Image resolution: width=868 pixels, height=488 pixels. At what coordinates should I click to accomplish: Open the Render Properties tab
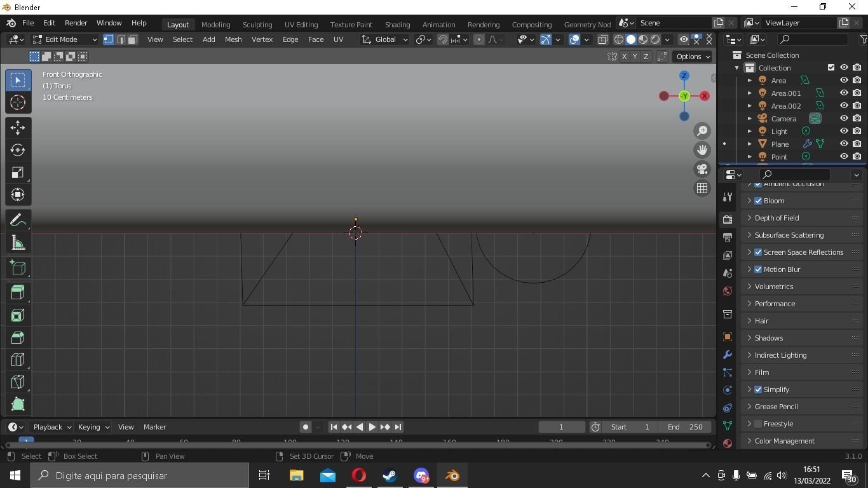click(x=728, y=219)
